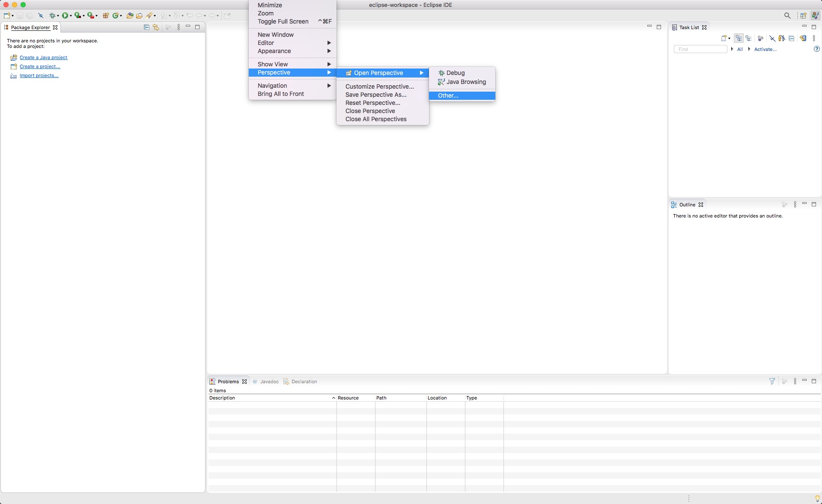Select Reset Perspective... menu item
This screenshot has height=504, width=822.
point(383,103)
